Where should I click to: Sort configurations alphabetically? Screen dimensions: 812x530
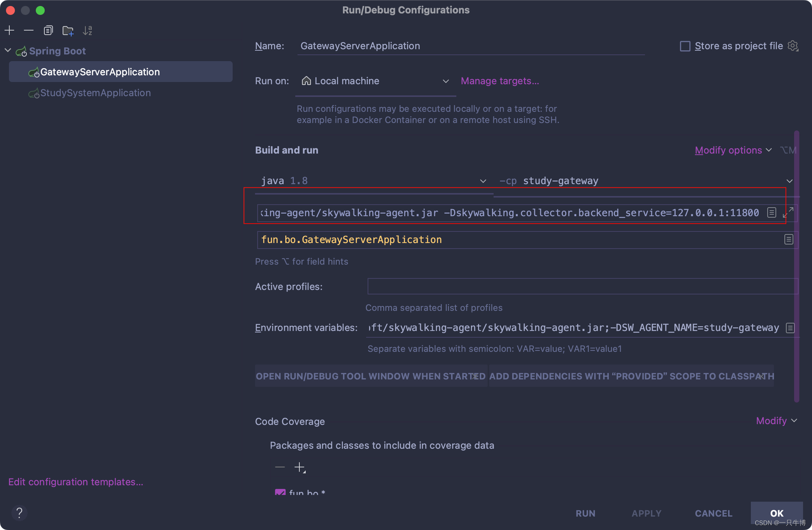click(x=88, y=30)
